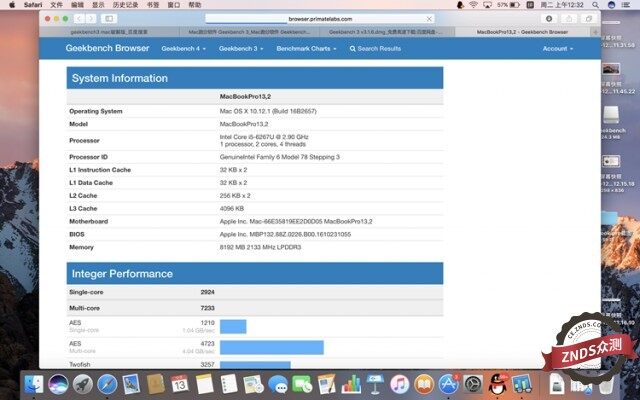Screen dimensions: 640x400
Task: Open System Preferences gear in the Dock
Action: (x=473, y=384)
